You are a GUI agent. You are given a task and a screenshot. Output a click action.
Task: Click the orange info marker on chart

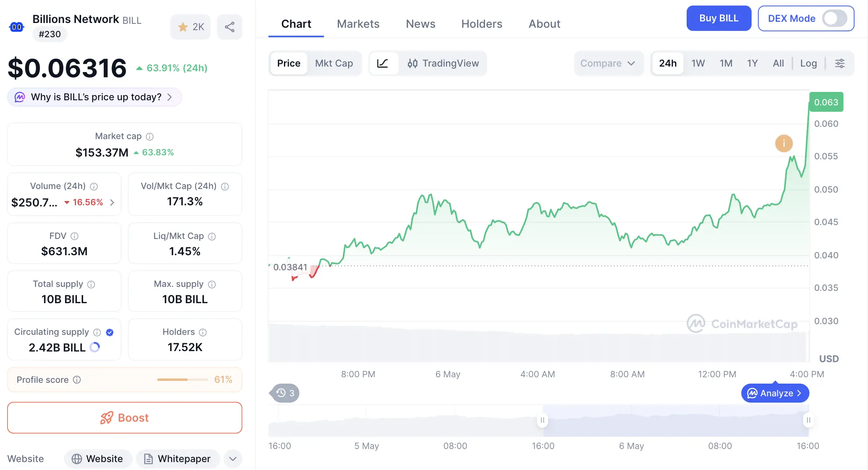(x=784, y=143)
